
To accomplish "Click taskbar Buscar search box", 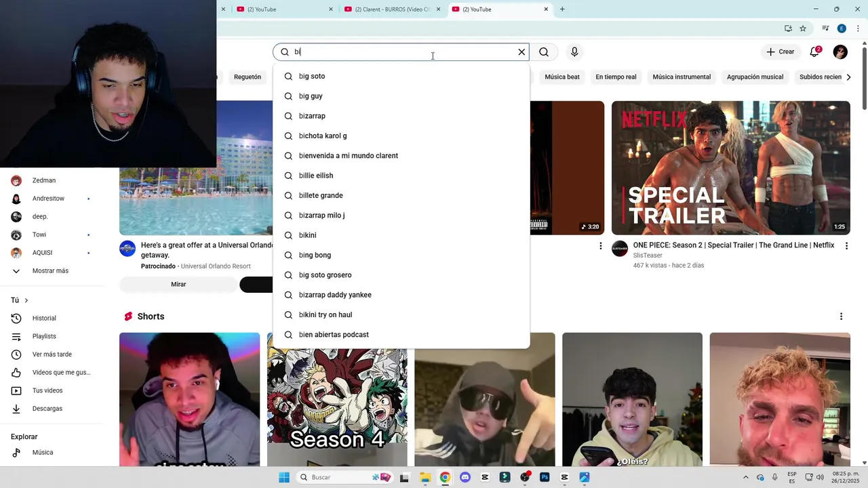I will pyautogui.click(x=346, y=477).
